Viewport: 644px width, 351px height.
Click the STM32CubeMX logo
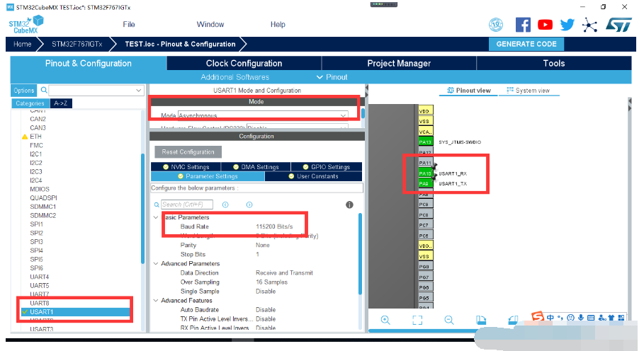(x=26, y=25)
